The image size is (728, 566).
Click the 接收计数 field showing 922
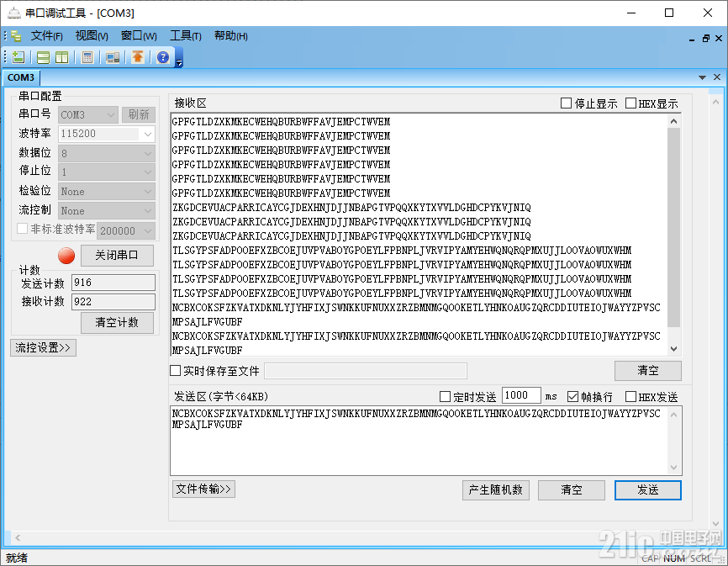pos(113,301)
